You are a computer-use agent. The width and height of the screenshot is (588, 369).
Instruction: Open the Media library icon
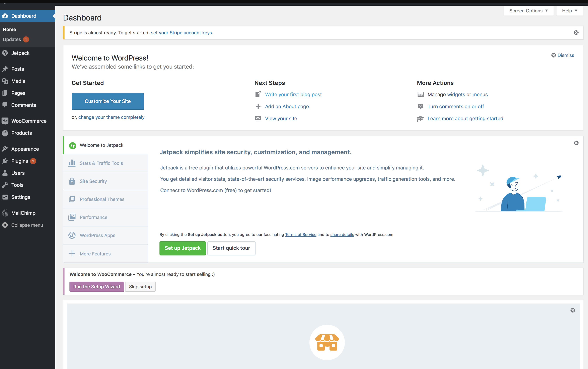tap(5, 81)
